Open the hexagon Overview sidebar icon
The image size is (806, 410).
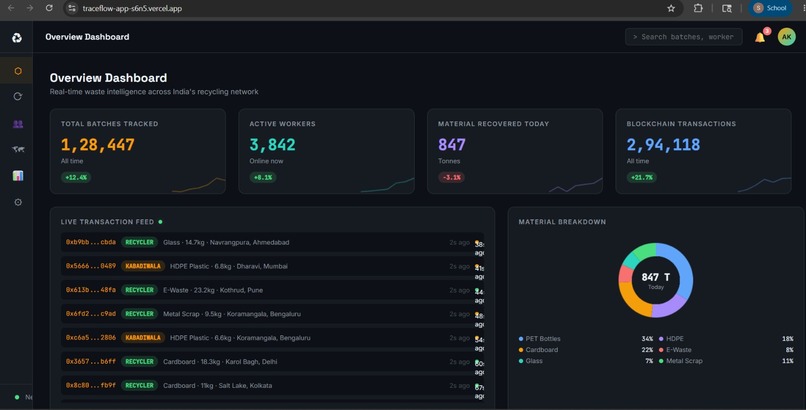tap(18, 71)
